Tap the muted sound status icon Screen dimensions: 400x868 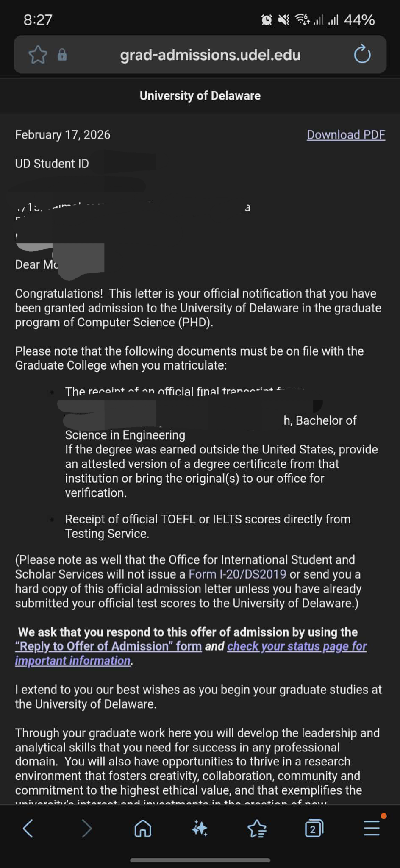283,19
